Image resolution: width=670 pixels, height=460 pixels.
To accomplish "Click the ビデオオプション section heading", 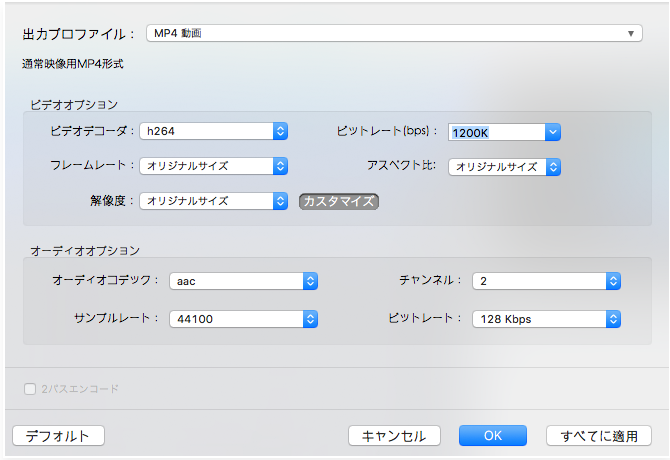I will [74, 104].
